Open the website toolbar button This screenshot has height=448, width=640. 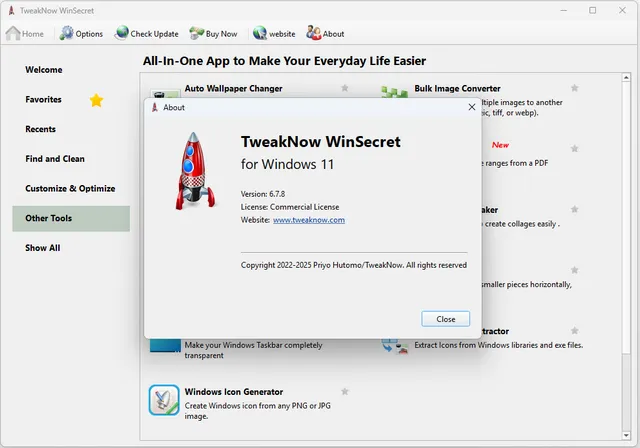(x=259, y=33)
